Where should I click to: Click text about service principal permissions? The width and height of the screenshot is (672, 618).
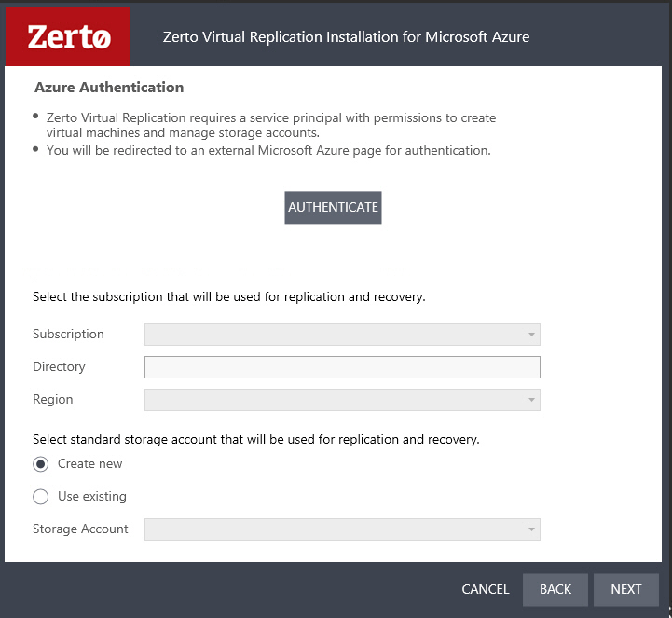[x=271, y=125]
